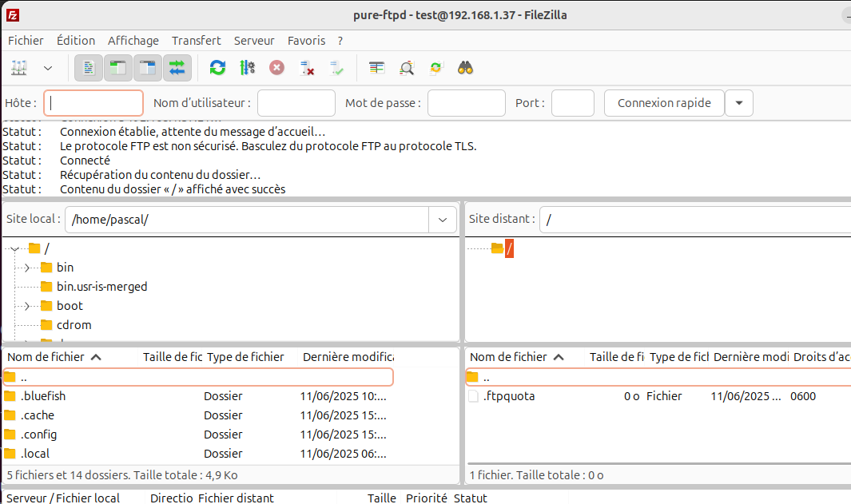The width and height of the screenshot is (851, 504).
Task: Select the .ftpquota remote file
Action: coord(658,396)
